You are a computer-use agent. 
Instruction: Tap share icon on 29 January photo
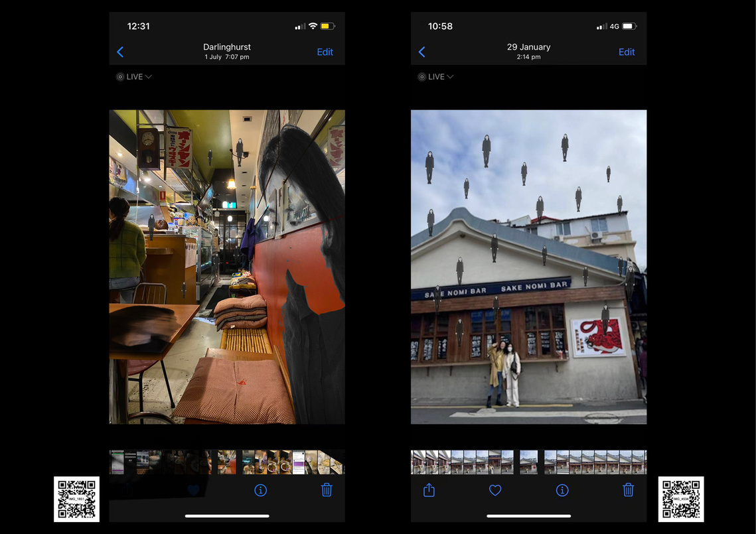(x=429, y=490)
